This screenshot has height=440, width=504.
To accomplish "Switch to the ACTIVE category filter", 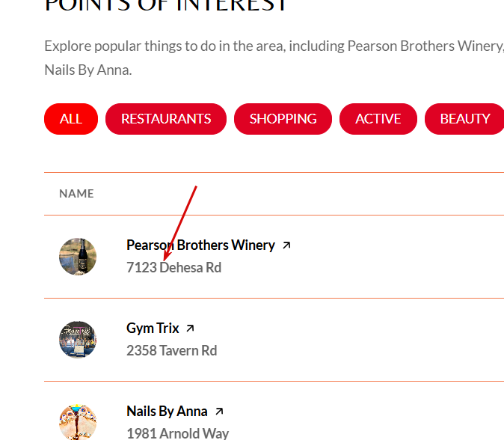I will (378, 119).
